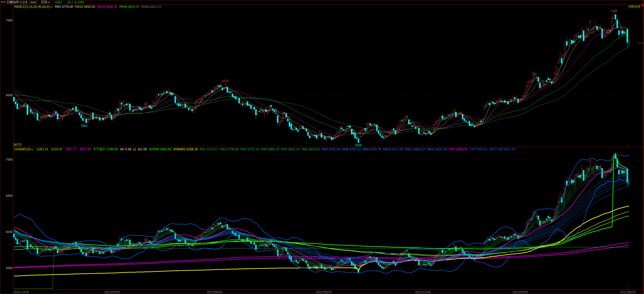Toggle the 对数坐标 log scale setting
Viewport: 644px width, 294px height.
coord(634,7)
